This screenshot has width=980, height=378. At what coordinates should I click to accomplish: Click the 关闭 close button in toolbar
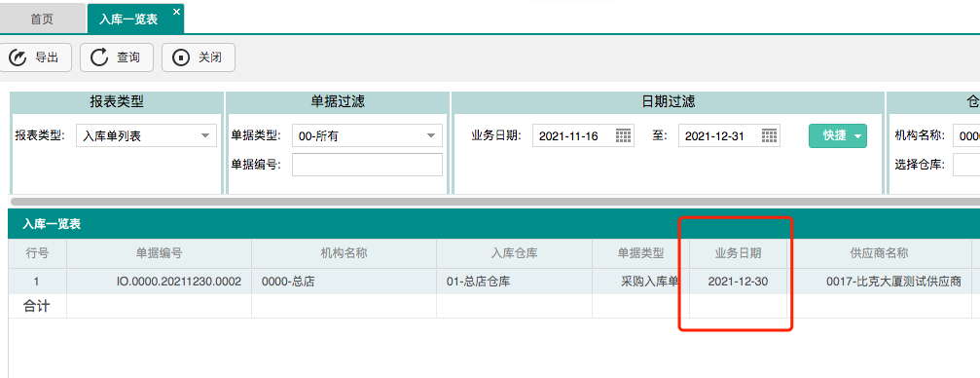(x=199, y=57)
